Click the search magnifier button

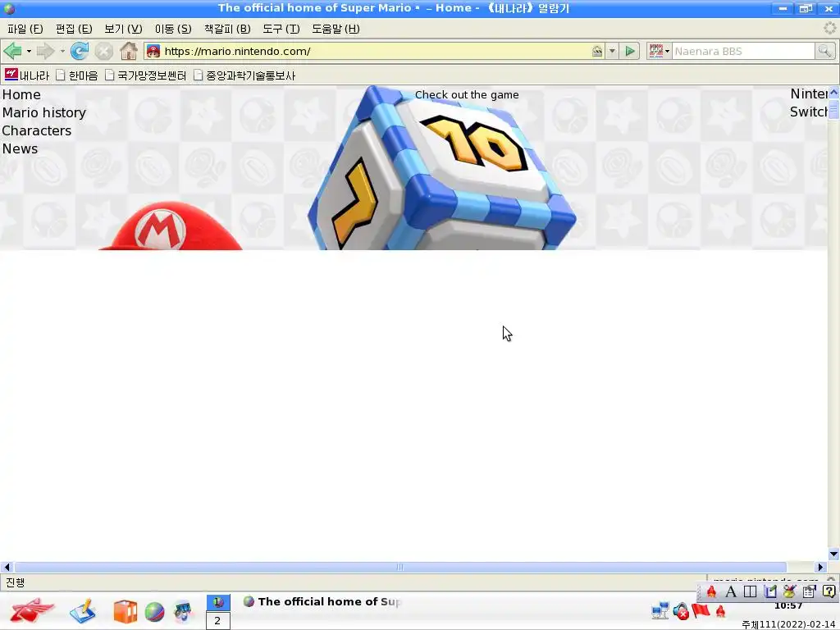(824, 52)
